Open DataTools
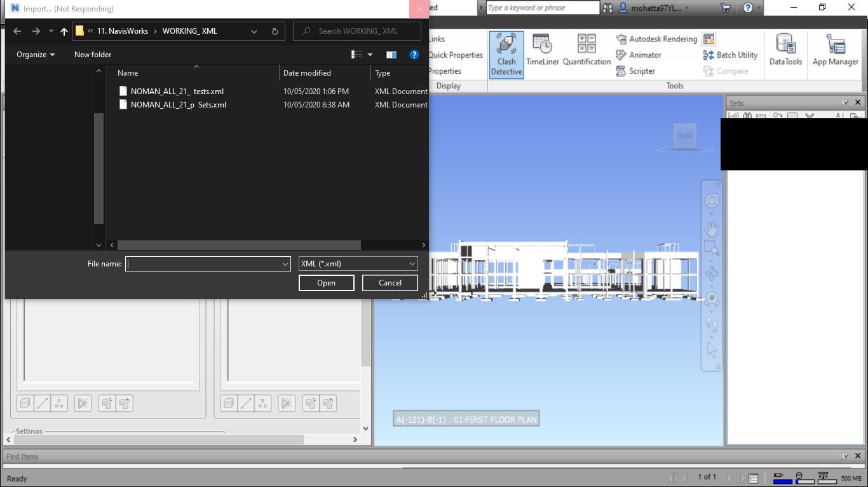Screen dimensions: 868x487 [x=785, y=50]
